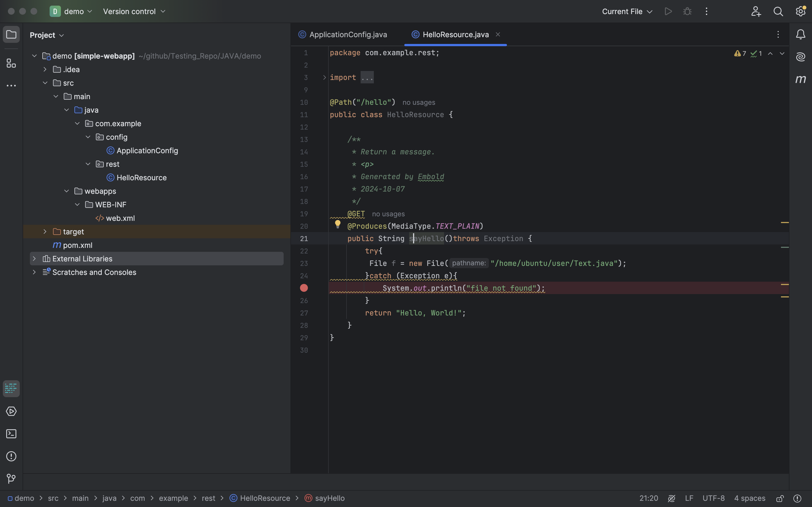
Task: Open the Structure tool window icon
Action: [11, 63]
